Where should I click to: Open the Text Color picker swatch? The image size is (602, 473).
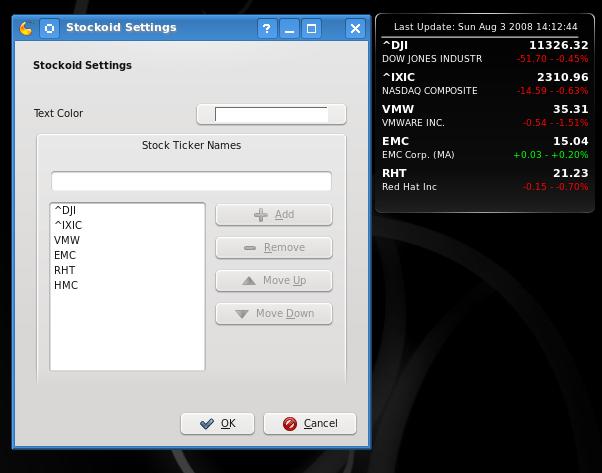(x=271, y=114)
